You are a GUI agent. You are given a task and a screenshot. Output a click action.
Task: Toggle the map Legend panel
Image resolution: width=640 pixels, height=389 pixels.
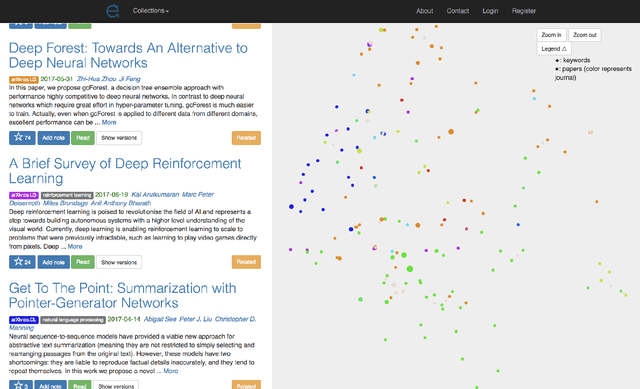554,49
